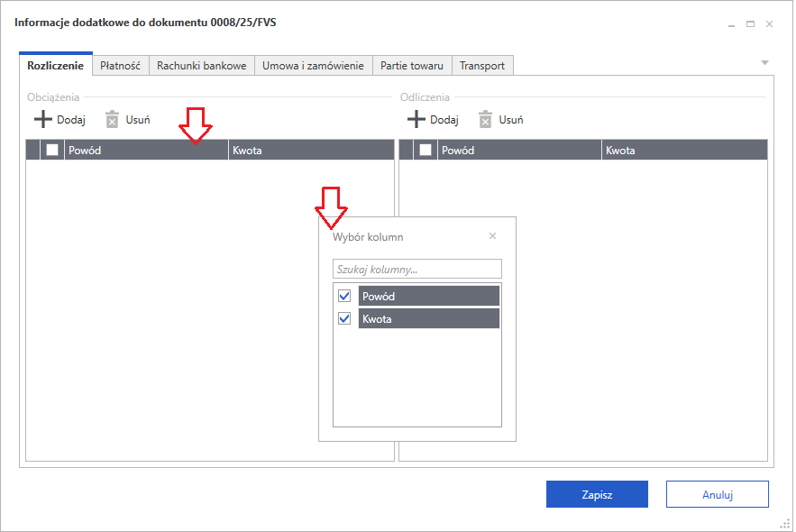
Task: Click the Usuń trash icon under Obciążenia
Action: pos(113,119)
